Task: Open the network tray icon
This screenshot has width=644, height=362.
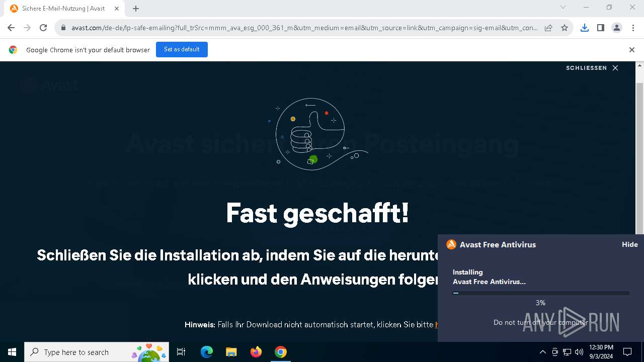Action: coord(567,352)
